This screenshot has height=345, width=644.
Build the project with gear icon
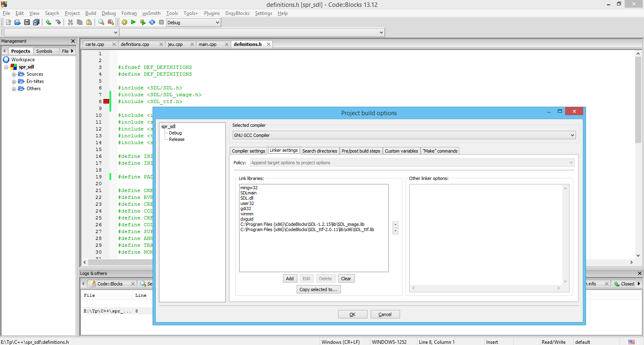[124, 23]
